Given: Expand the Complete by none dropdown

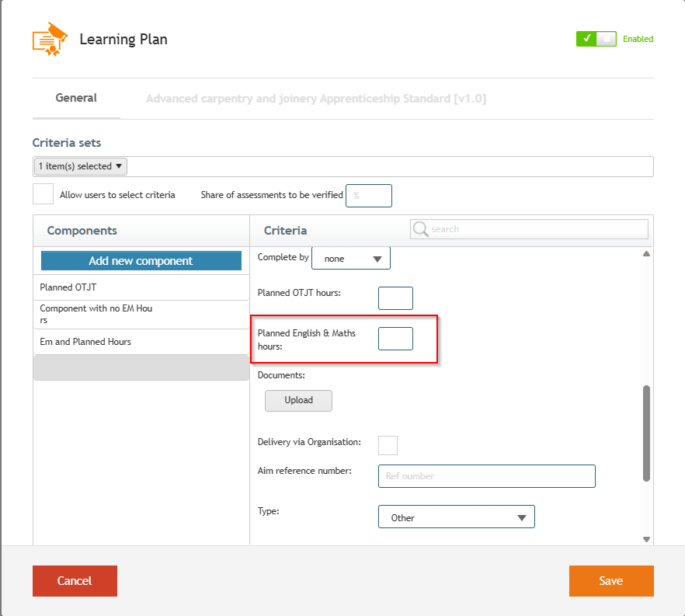Looking at the screenshot, I should [351, 258].
